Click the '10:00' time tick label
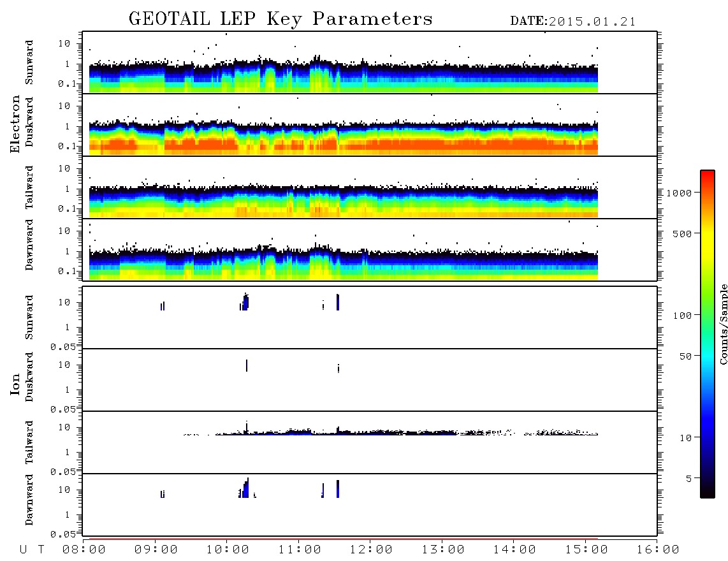Screen dimensions: 728x561 coord(228,550)
